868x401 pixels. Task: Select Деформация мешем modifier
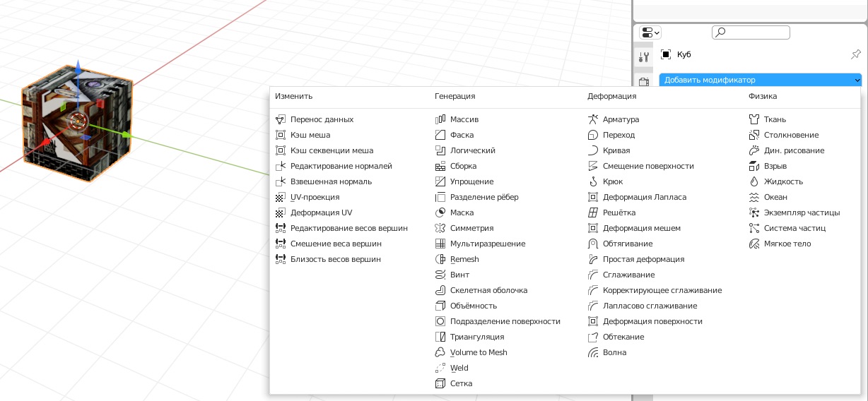point(634,228)
